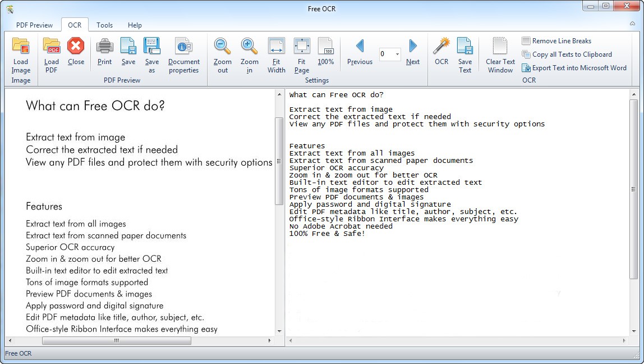Enable Remove Line Breaks checkbox

point(526,40)
